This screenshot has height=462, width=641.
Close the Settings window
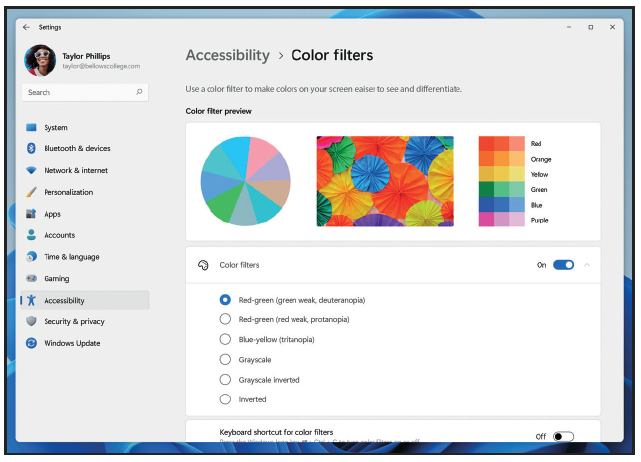(612, 27)
